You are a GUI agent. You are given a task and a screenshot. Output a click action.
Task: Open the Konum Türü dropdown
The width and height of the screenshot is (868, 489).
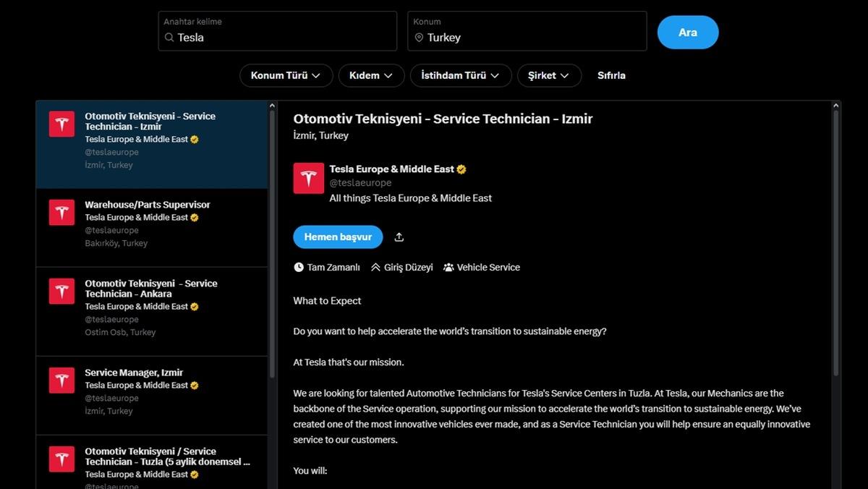tap(286, 75)
